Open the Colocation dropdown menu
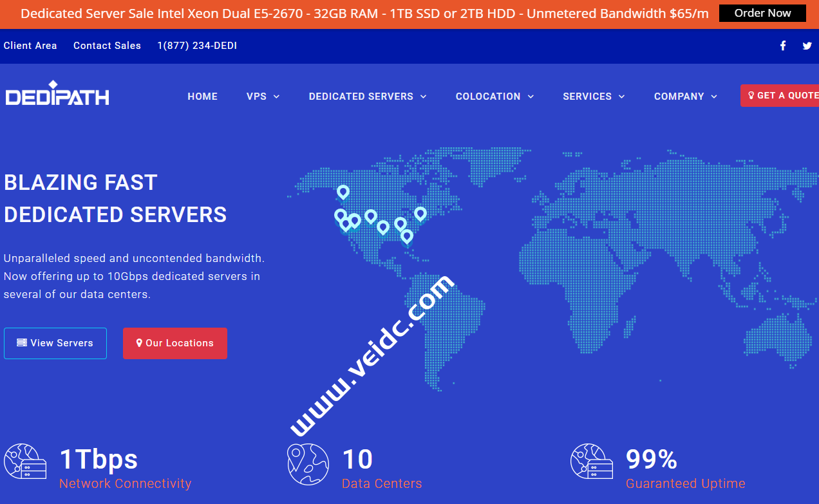Screen dimensions: 819x504 (x=494, y=97)
